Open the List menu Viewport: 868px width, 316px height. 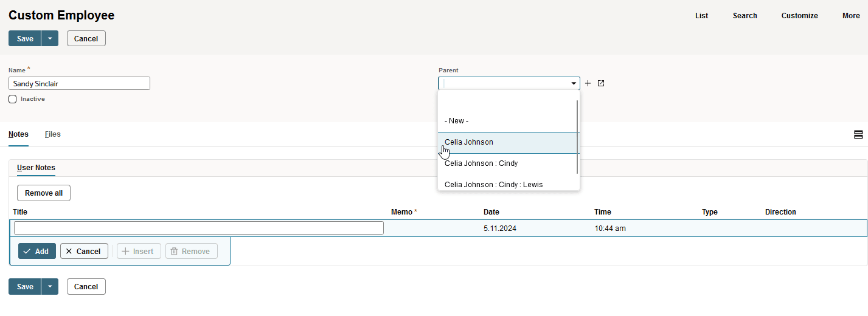point(702,16)
